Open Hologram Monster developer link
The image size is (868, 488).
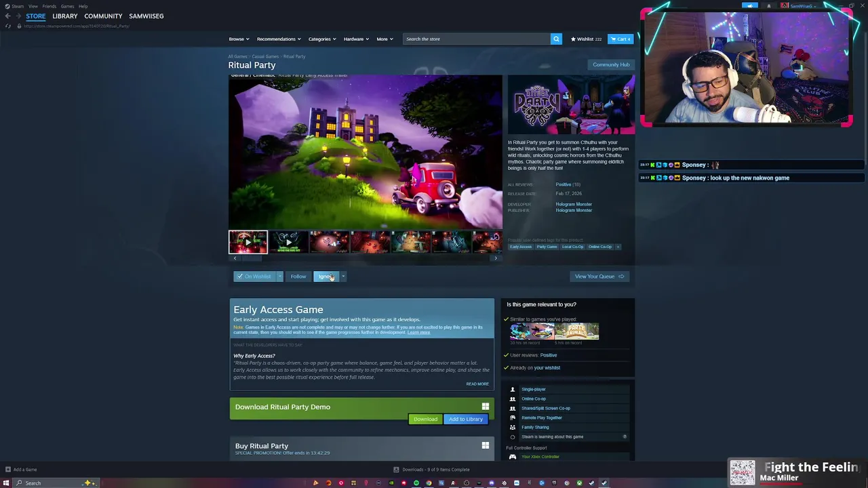(574, 204)
